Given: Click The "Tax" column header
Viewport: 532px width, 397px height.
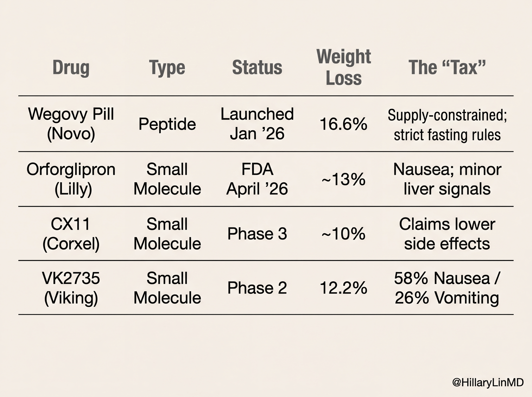Looking at the screenshot, I should coord(447,67).
